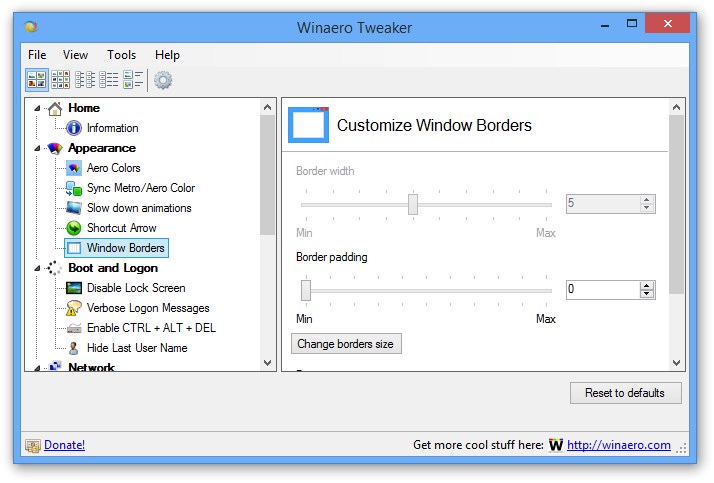Collapse the Boot and Logon tree node
Image resolution: width=714 pixels, height=483 pixels.
37,269
